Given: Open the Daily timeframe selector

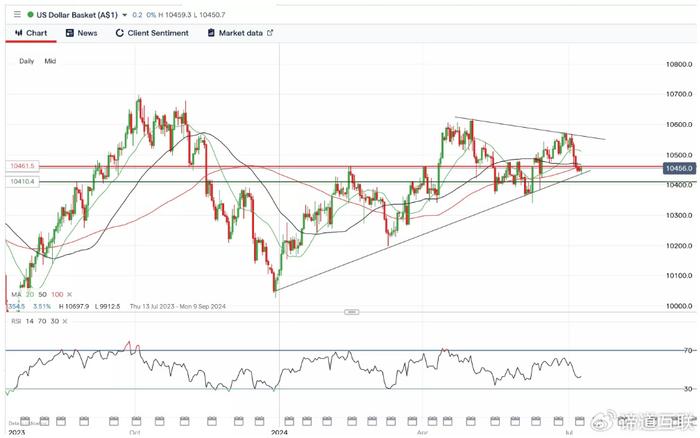Looking at the screenshot, I should [27, 61].
